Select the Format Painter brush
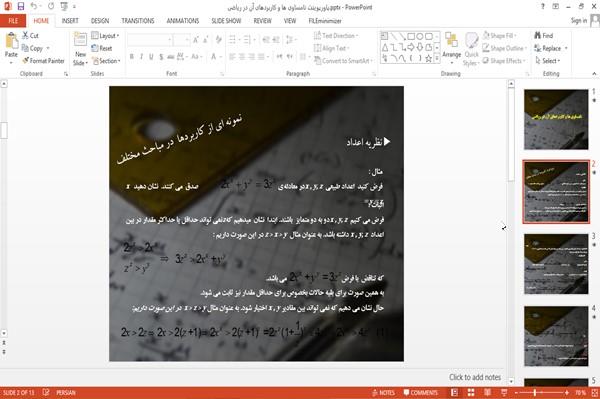 point(26,60)
